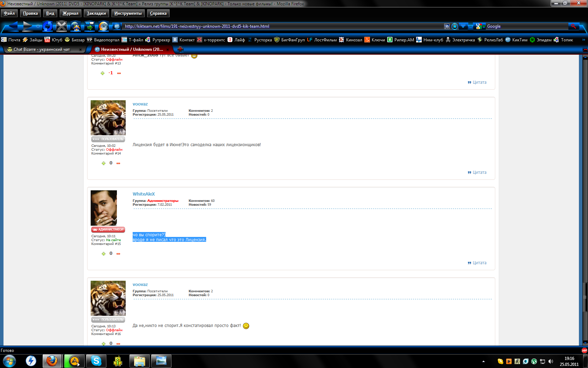Viewport: 588px width, 368px height.
Task: Bookmark this page with the star icon
Action: (455, 26)
